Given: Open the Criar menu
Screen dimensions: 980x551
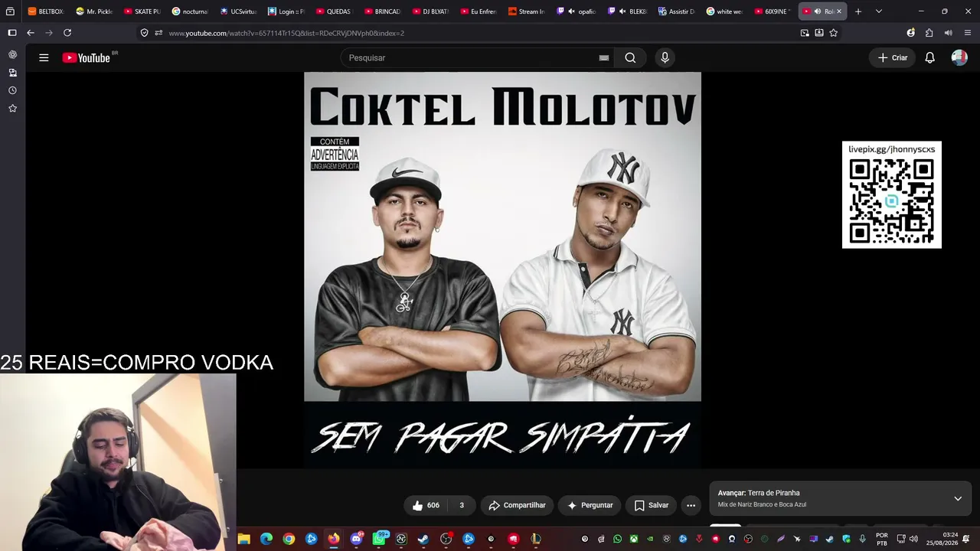Looking at the screenshot, I should [893, 57].
